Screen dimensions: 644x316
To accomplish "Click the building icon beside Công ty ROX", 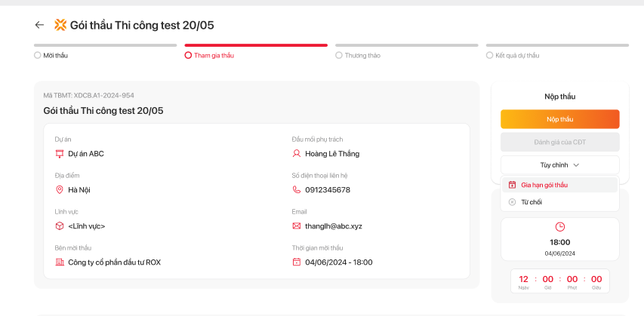I will click(60, 262).
